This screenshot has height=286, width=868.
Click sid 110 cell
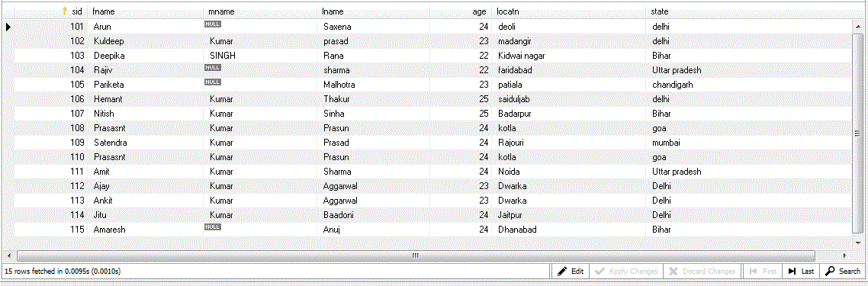[x=51, y=156]
